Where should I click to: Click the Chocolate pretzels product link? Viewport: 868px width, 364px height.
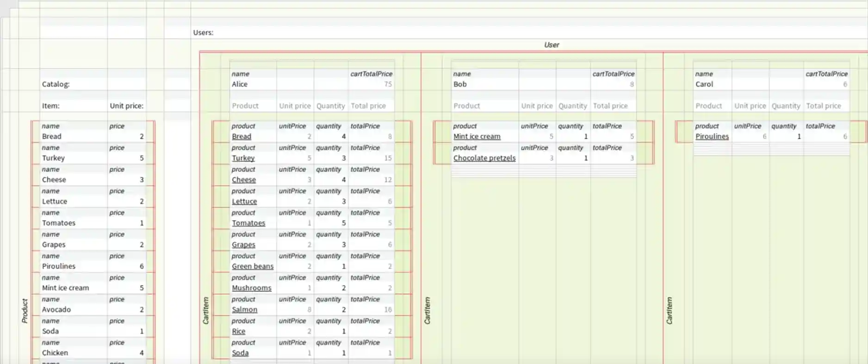pyautogui.click(x=484, y=158)
